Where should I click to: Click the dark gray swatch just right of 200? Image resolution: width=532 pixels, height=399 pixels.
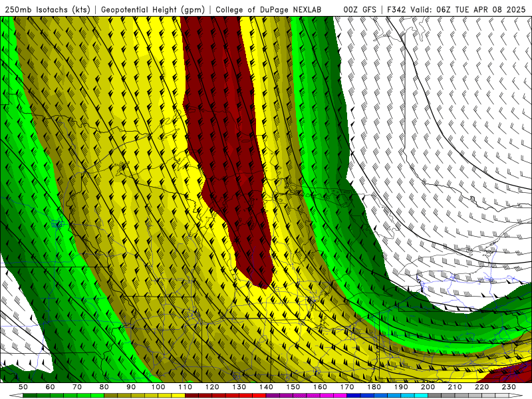point(435,396)
